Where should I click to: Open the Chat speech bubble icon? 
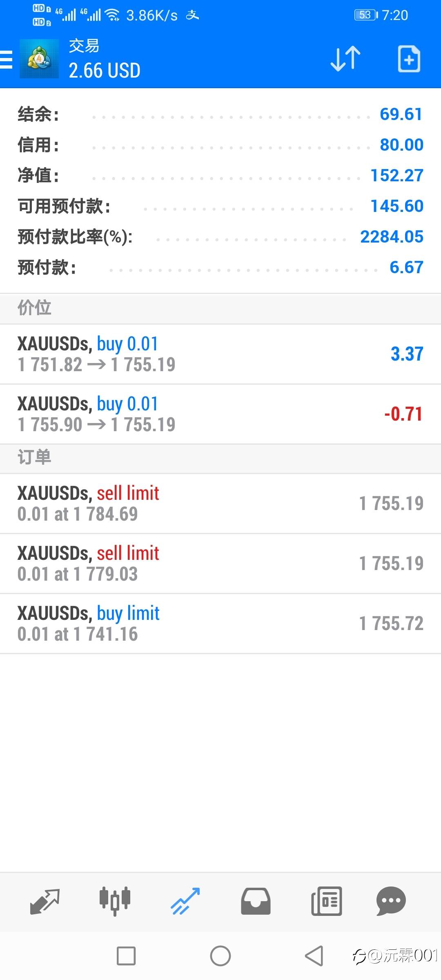pos(391,901)
